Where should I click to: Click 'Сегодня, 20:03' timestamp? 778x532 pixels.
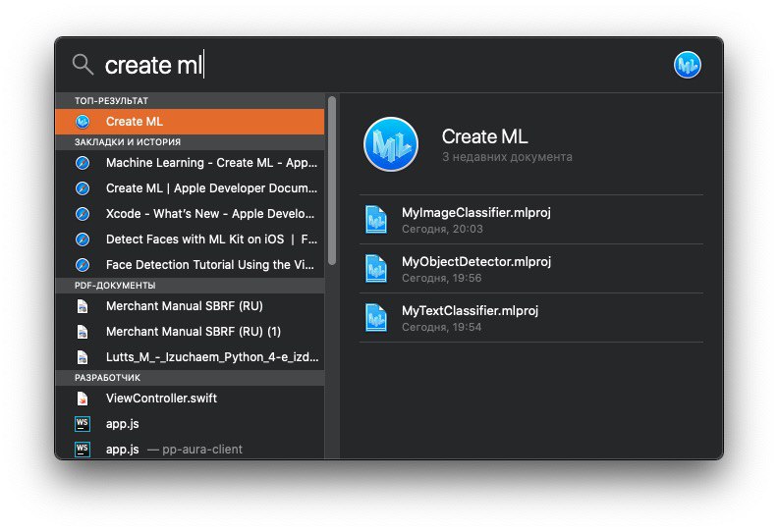tap(442, 229)
